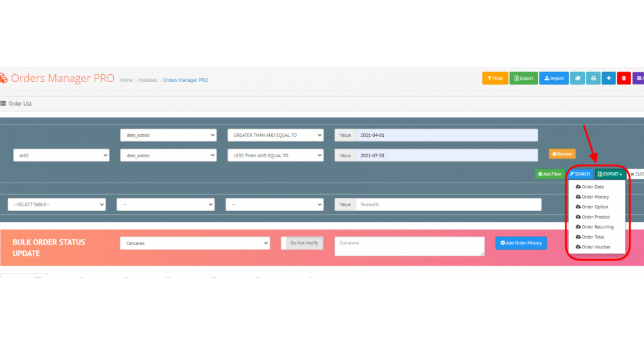Open the Canceled order status dropdown
644x345 pixels.
pos(194,243)
